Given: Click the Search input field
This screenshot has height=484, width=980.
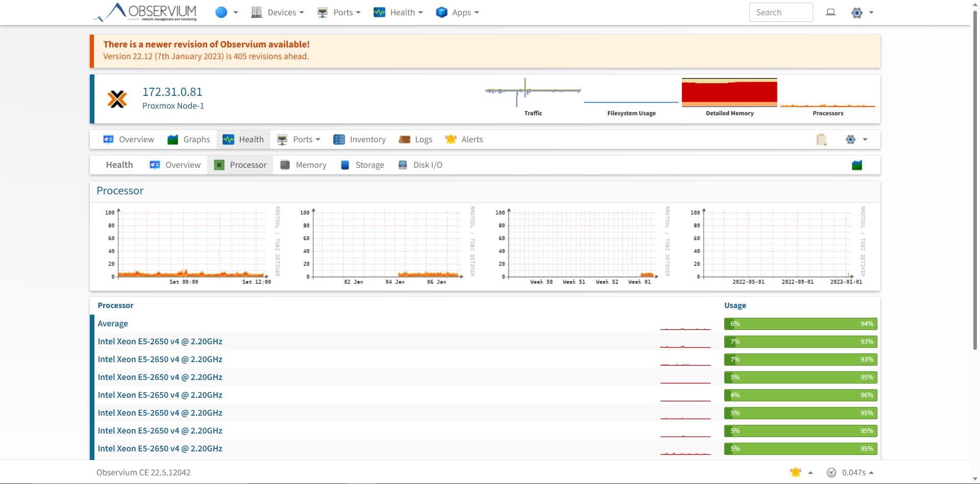Looking at the screenshot, I should click(781, 12).
